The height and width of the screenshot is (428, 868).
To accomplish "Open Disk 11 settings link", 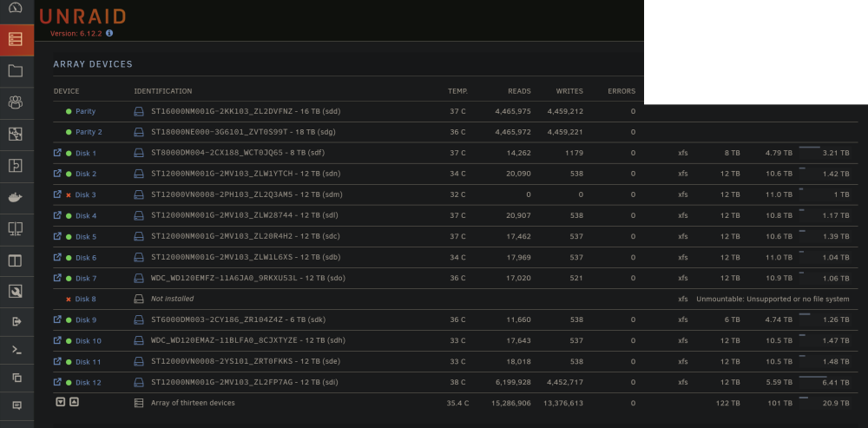I will click(88, 362).
